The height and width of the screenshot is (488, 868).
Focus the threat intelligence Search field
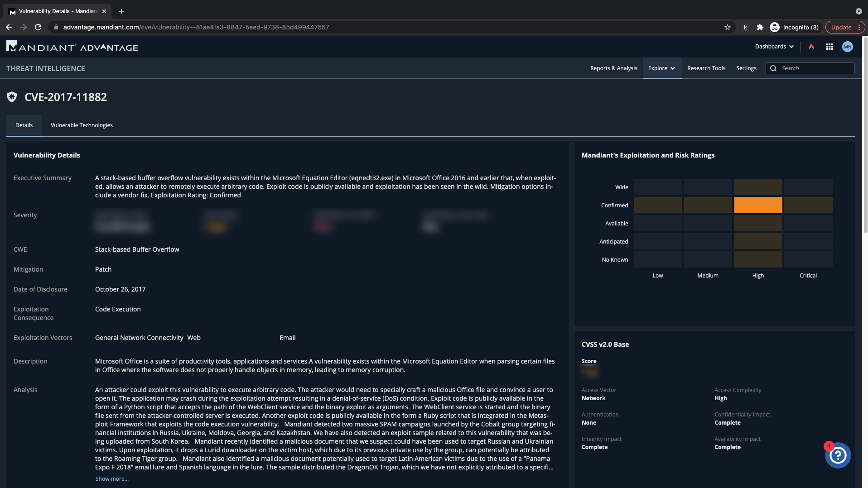click(815, 68)
